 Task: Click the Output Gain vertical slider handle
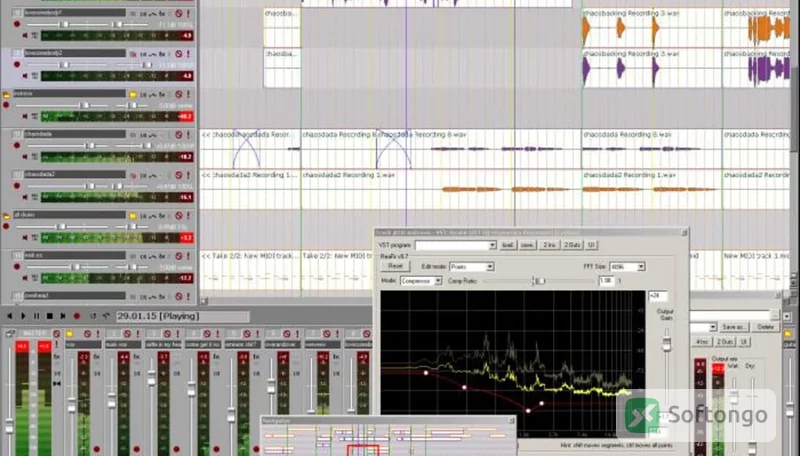(666, 344)
